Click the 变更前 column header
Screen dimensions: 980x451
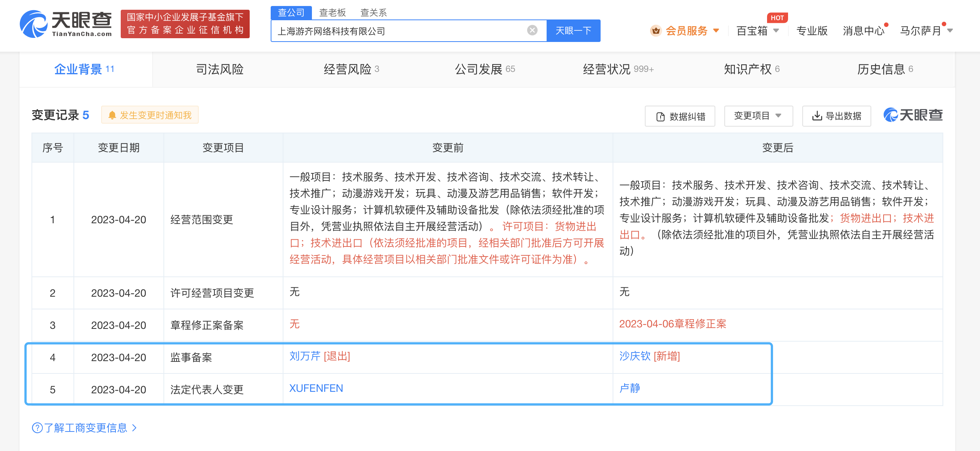[448, 148]
